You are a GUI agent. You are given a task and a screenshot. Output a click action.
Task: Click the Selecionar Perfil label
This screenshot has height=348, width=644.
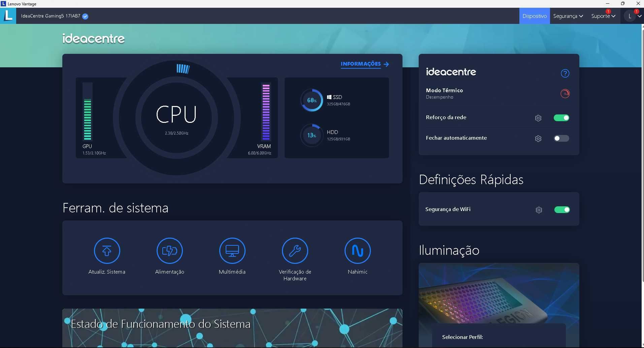(462, 337)
